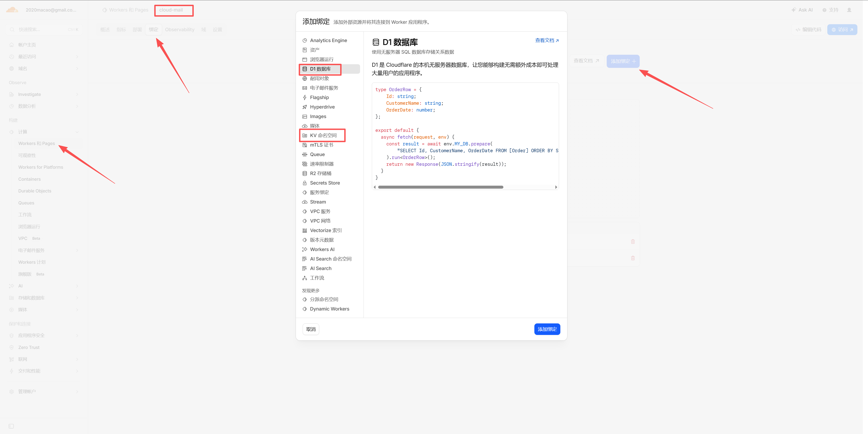This screenshot has height=434, width=868.
Task: Expand the 应用程序安全 sidebar chevron
Action: (x=77, y=336)
